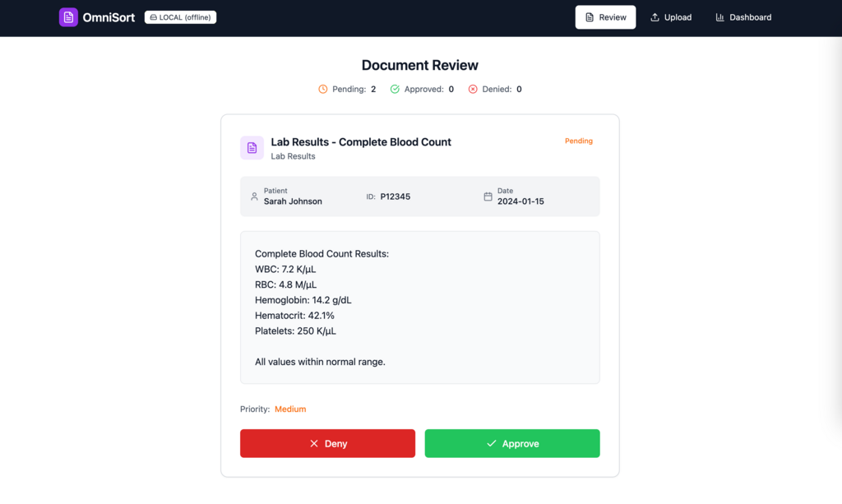Open the Upload page
Image resolution: width=842 pixels, height=504 pixels.
pos(671,17)
